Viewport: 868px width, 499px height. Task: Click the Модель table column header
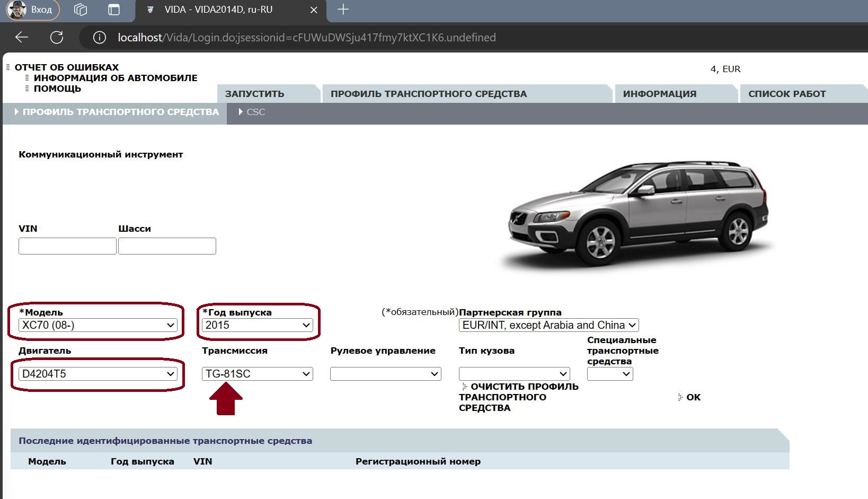coord(47,461)
